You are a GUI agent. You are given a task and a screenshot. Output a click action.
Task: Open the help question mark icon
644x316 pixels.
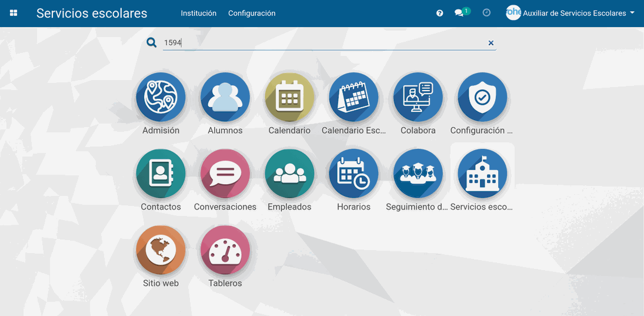(439, 13)
